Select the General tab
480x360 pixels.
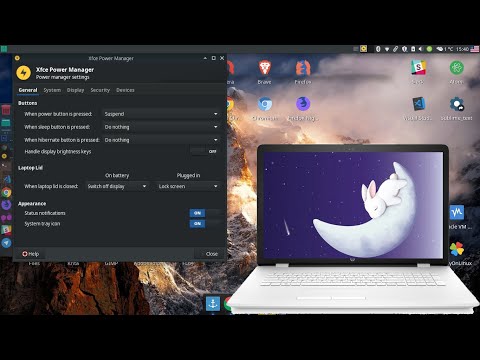coord(28,90)
